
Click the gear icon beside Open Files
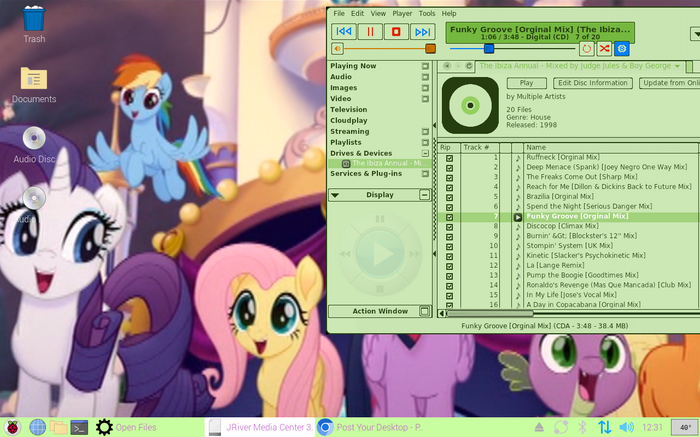[x=104, y=427]
